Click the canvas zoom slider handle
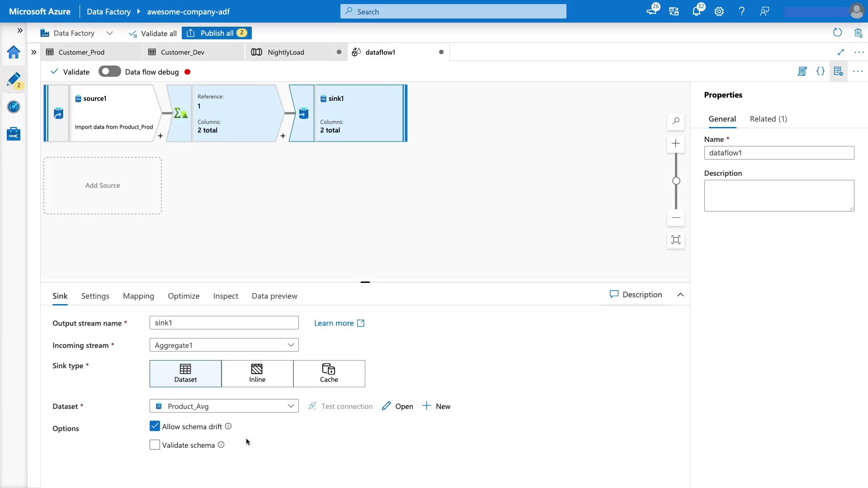The width and height of the screenshot is (868, 488). (x=676, y=181)
